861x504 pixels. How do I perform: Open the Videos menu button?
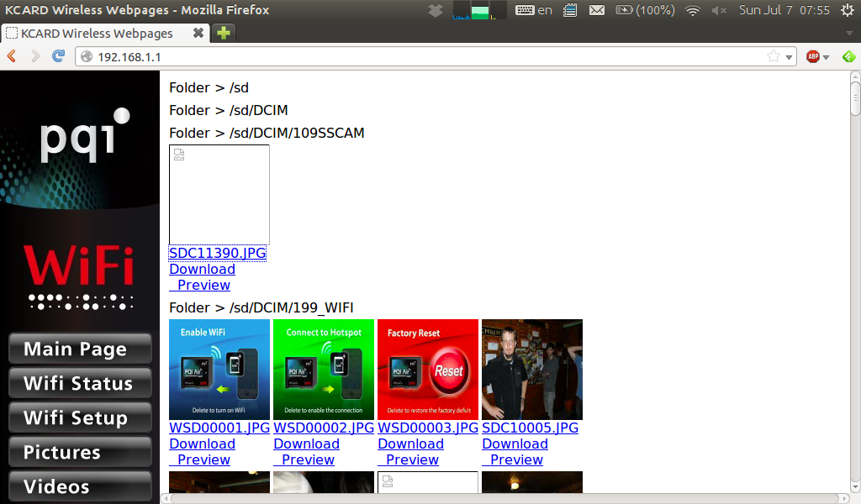80,486
